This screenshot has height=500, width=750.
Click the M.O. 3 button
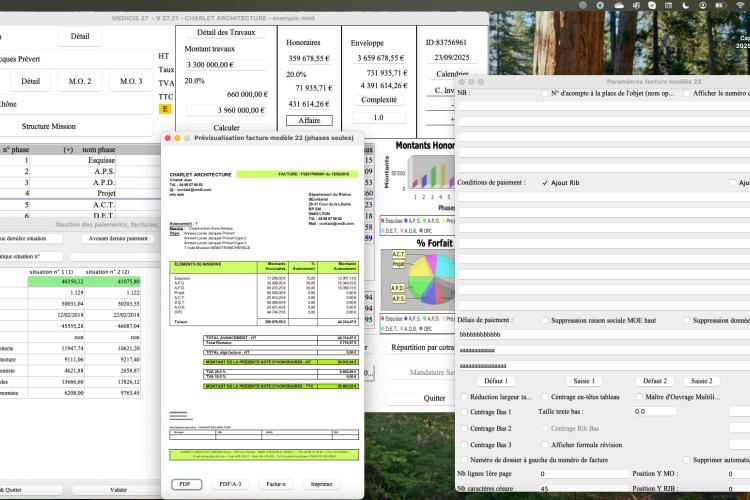[x=131, y=81]
